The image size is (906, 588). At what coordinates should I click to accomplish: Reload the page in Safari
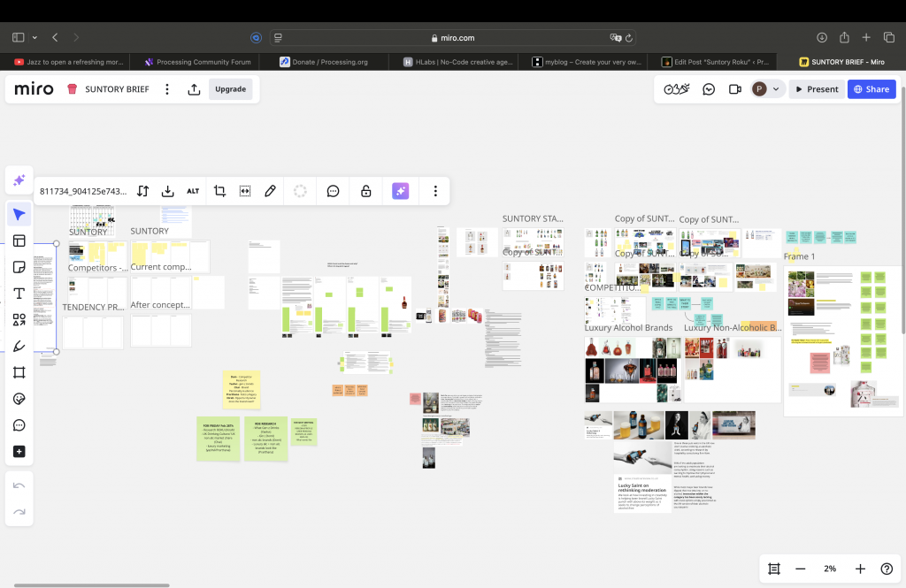coord(629,37)
